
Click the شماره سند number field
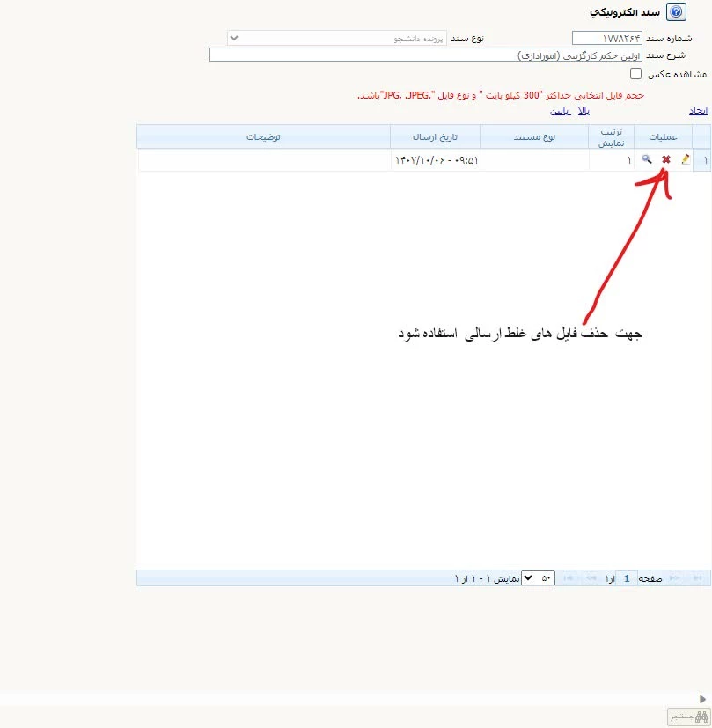606,38
